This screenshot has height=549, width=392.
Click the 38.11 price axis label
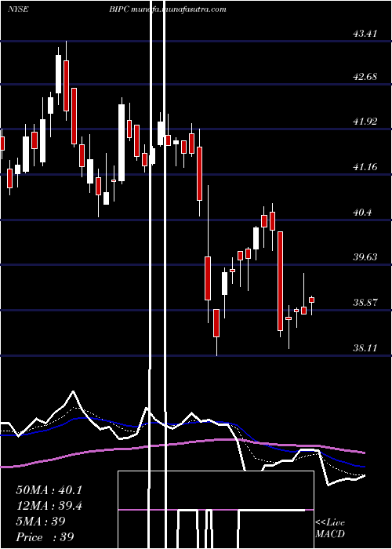365,348
